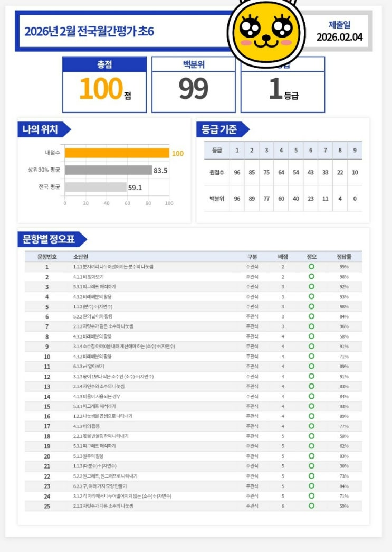392x552 pixels.
Task: Click the green correct mark for question 21
Action: [x=311, y=466]
